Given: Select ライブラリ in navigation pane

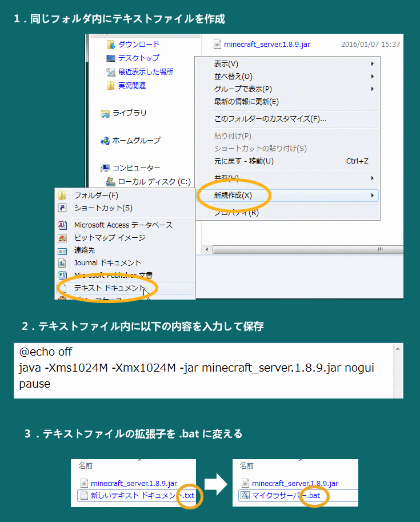Looking at the screenshot, I should tap(130, 114).
